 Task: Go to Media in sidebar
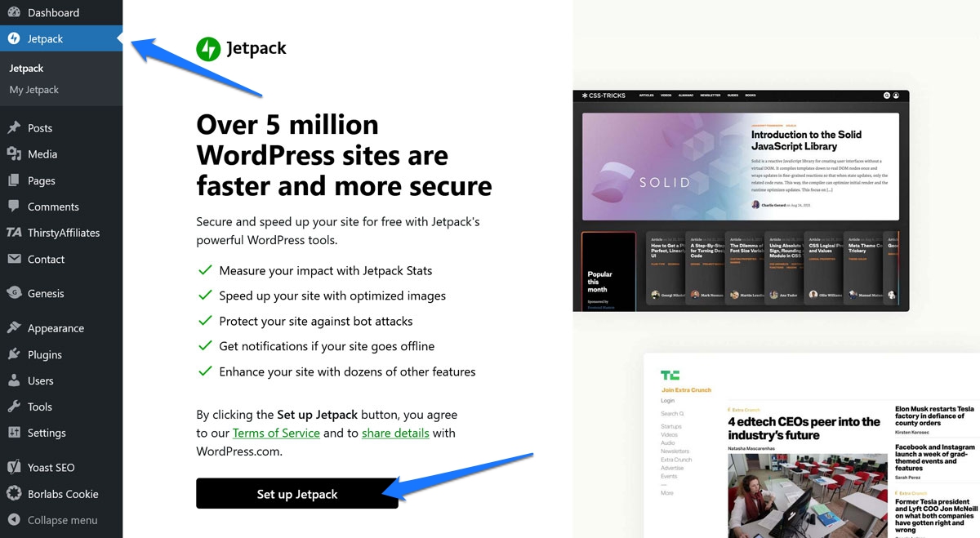61,153
